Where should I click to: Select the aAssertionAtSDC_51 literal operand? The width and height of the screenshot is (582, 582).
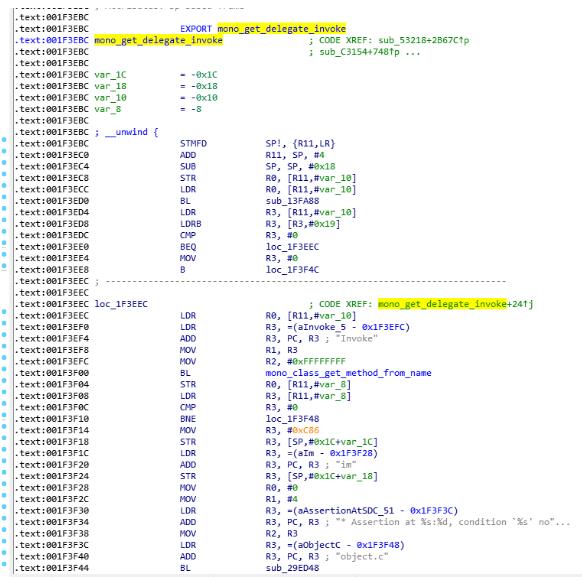point(373,511)
